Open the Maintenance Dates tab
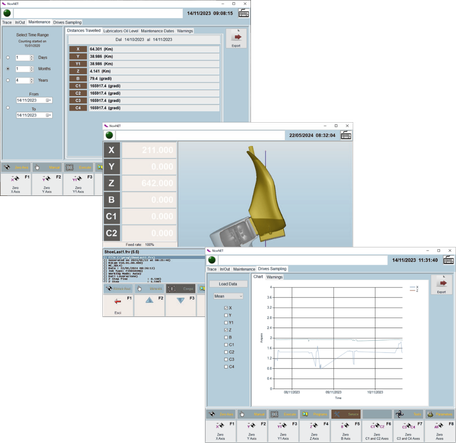This screenshot has width=456, height=443. pos(157,31)
